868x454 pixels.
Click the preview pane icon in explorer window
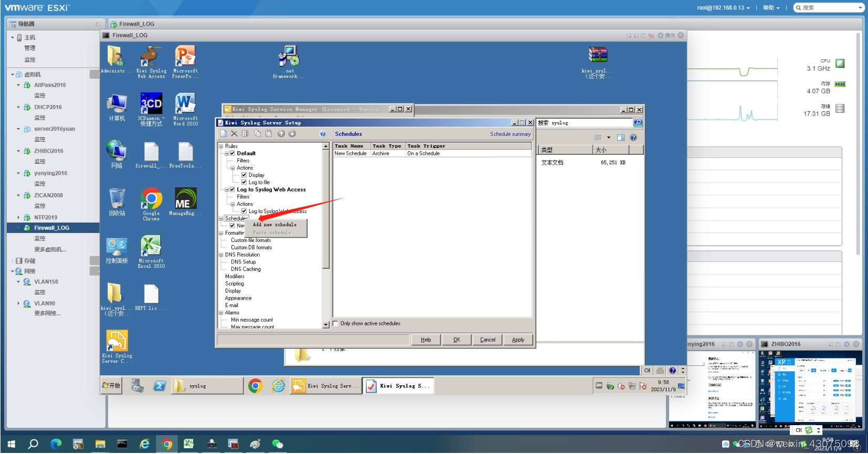(621, 138)
